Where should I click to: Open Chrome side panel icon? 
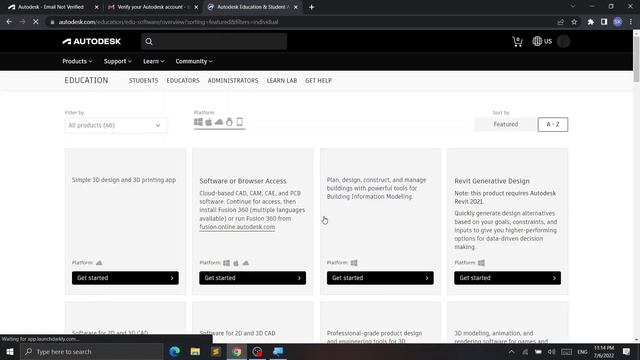[604, 22]
